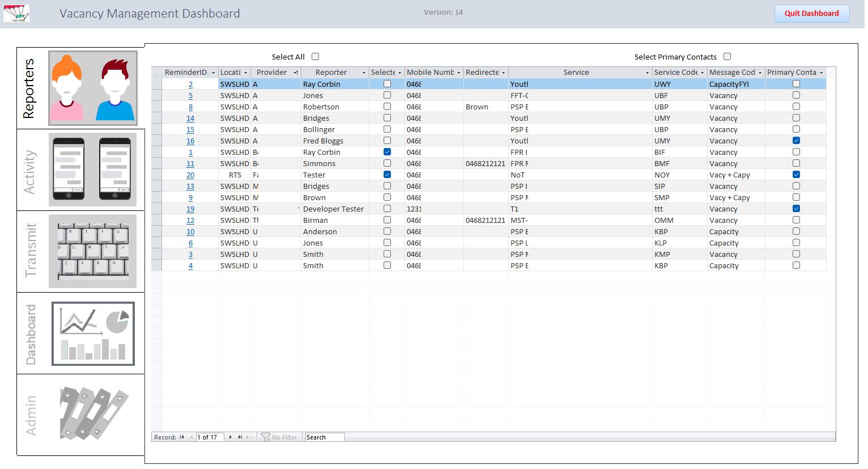868x469 pixels.
Task: Toggle Selected checkbox for Jones UBF row
Action: point(388,95)
